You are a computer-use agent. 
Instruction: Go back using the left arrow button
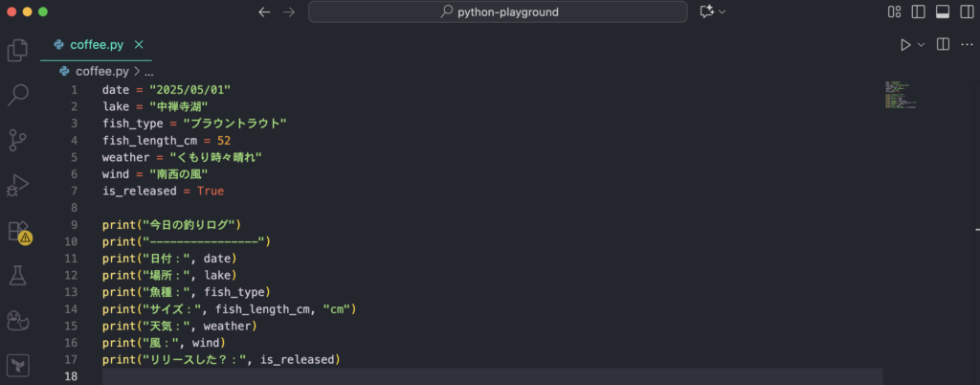click(x=265, y=11)
